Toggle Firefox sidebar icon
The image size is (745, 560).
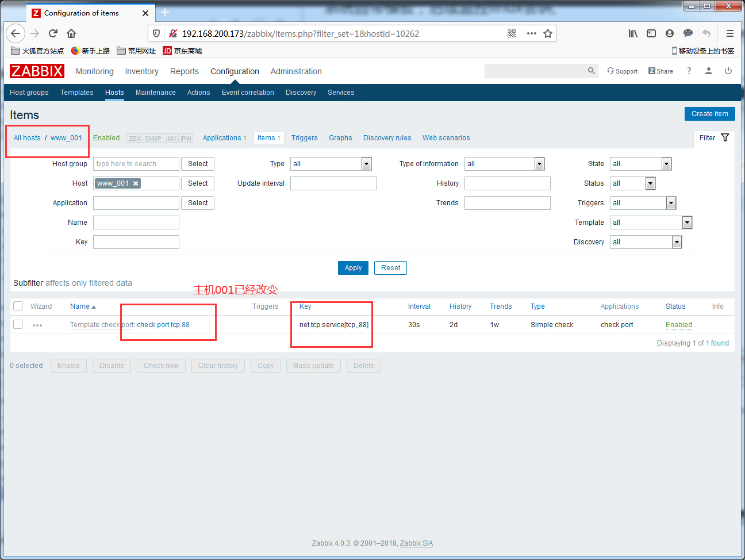pos(651,33)
